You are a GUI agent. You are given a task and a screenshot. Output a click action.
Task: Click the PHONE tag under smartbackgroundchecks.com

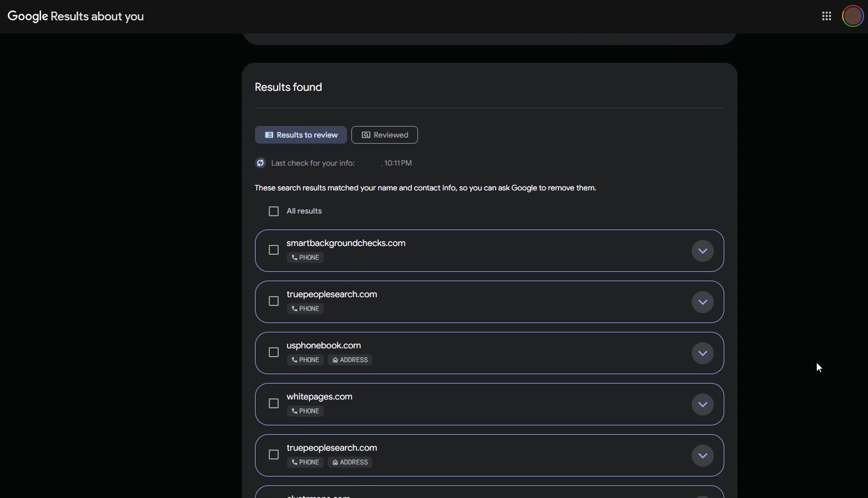pyautogui.click(x=305, y=258)
